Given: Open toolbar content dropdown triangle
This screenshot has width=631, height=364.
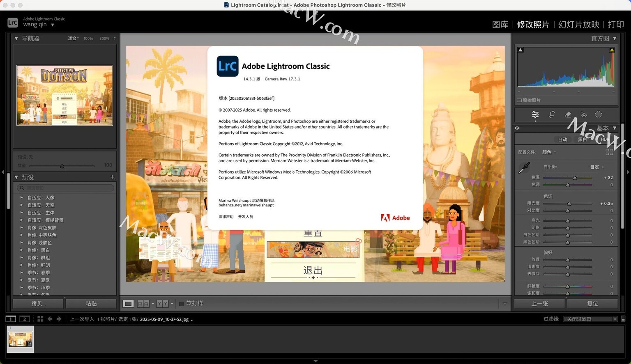Looking at the screenshot, I should [x=505, y=304].
